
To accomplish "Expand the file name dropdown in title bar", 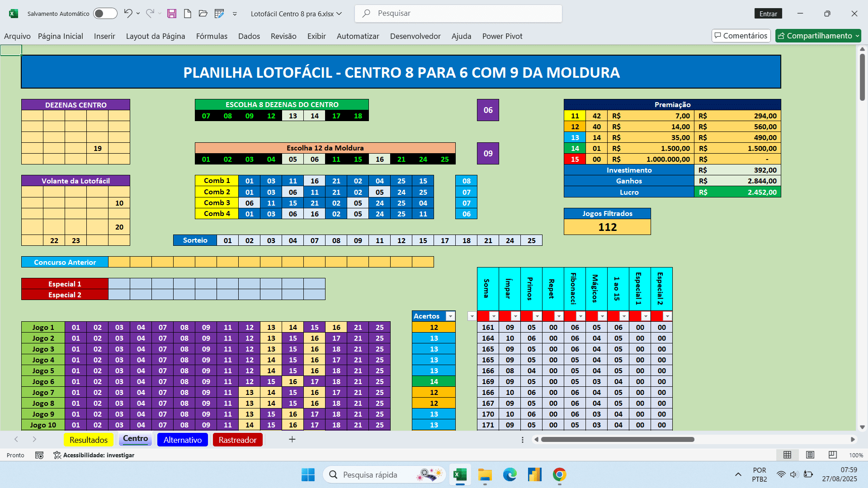I will pos(340,14).
